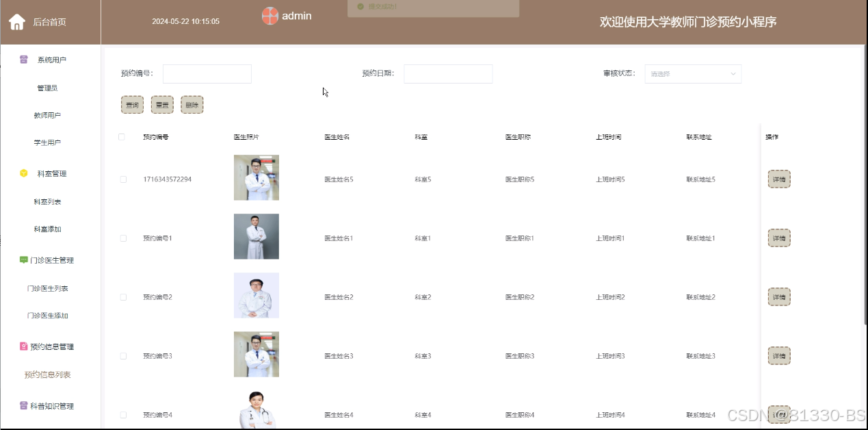Click the doctor photo in 医生姓名5 row
The image size is (868, 430).
click(x=257, y=177)
